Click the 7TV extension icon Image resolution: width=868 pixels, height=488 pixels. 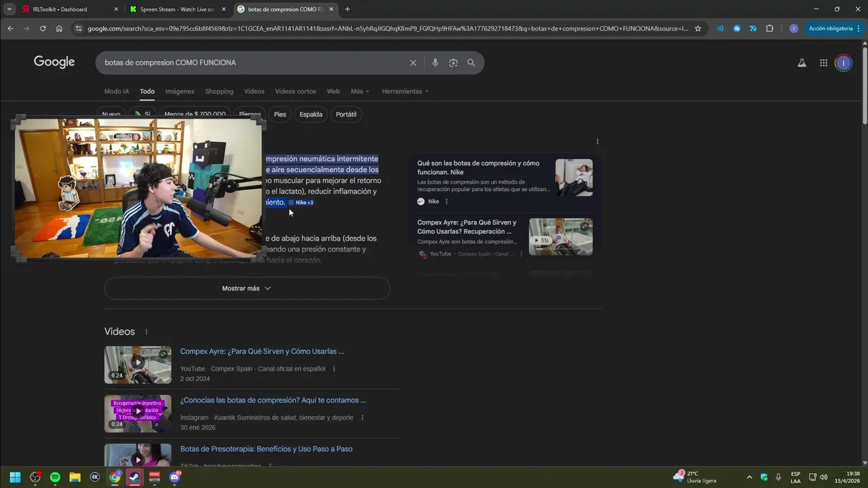pyautogui.click(x=753, y=28)
